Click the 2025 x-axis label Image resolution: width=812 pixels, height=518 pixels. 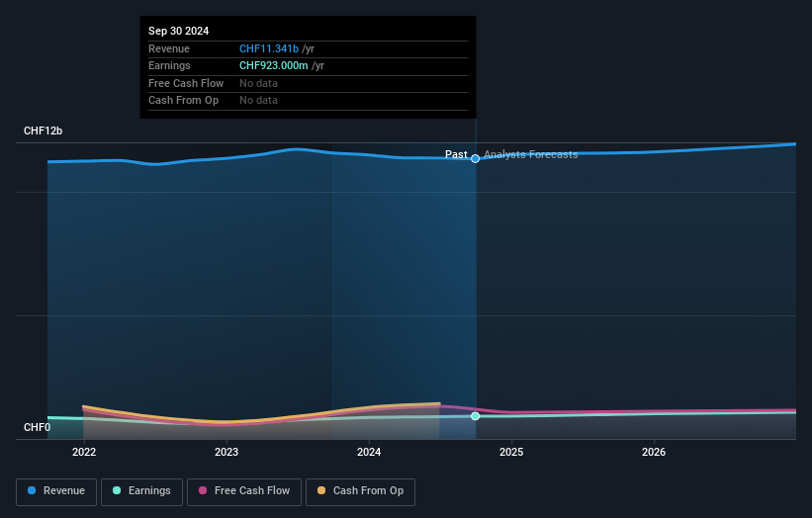tap(511, 453)
